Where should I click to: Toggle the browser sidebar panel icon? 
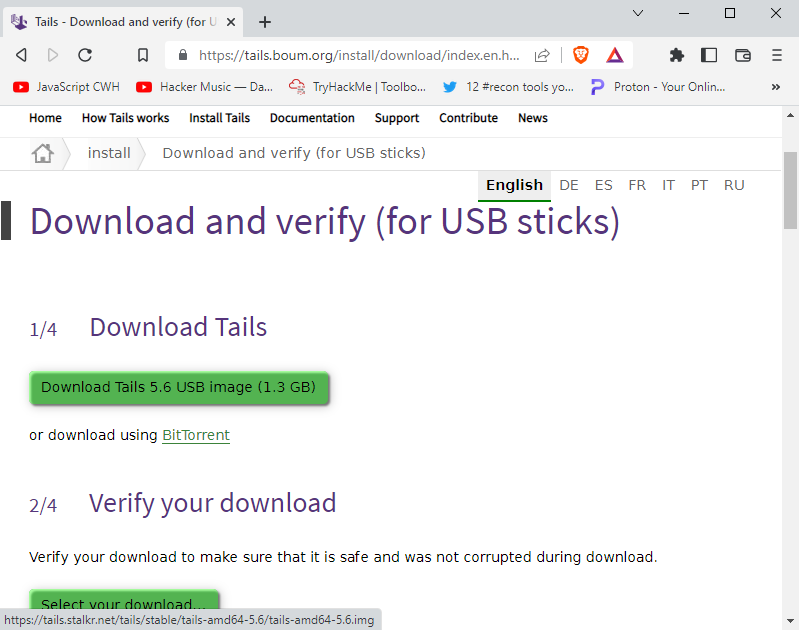[x=709, y=56]
